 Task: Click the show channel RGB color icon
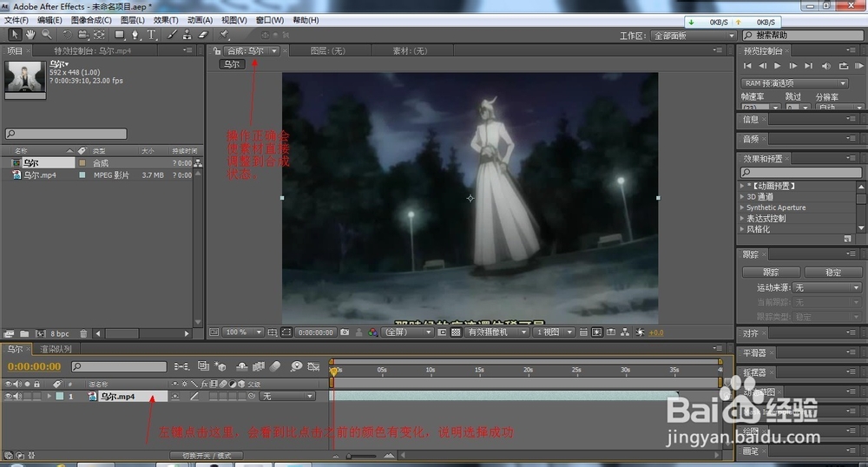(372, 332)
